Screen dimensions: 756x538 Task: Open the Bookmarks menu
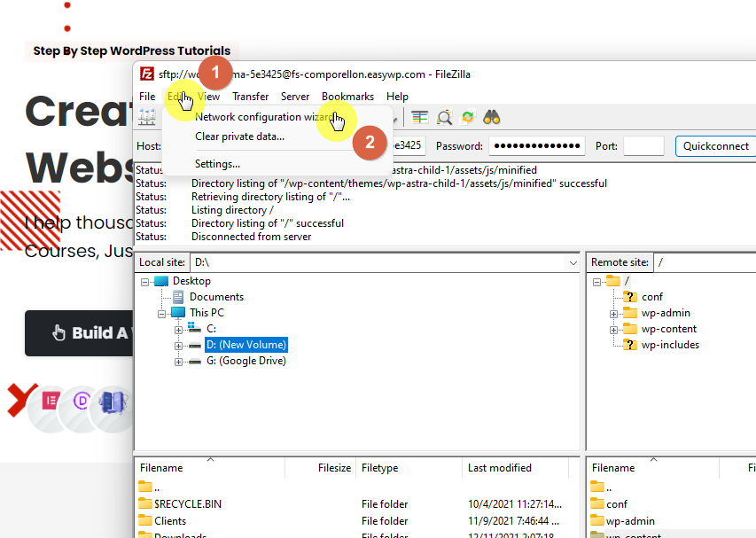(347, 97)
